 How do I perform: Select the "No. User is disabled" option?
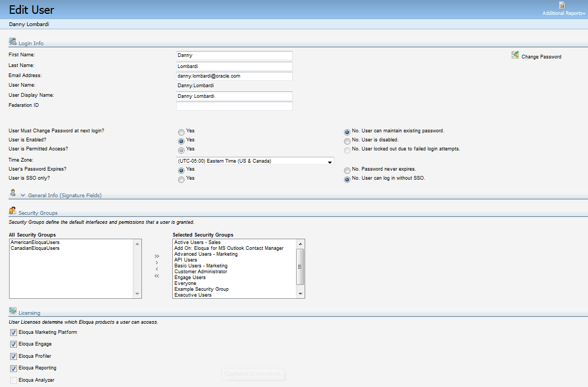click(347, 141)
